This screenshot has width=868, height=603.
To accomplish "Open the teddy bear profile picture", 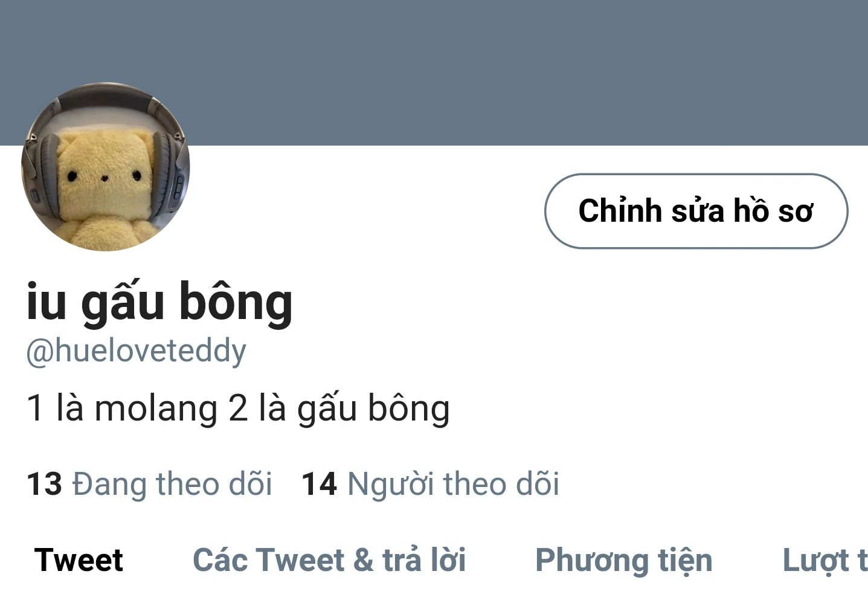I will point(106,167).
